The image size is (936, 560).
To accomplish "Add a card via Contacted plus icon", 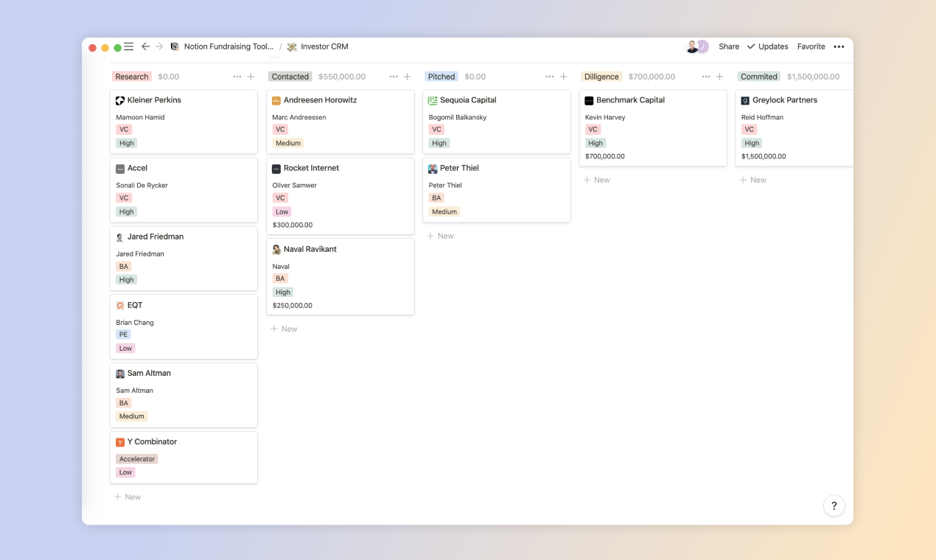I will pos(407,77).
